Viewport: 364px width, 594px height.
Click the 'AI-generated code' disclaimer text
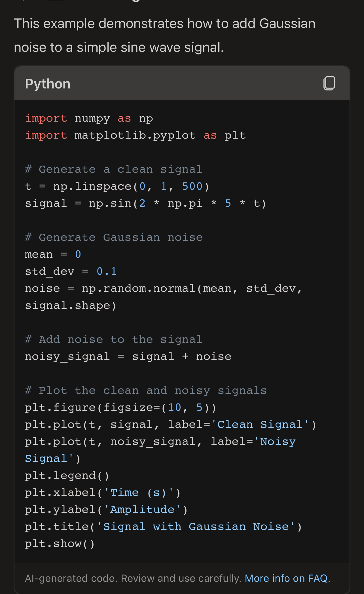[133, 578]
